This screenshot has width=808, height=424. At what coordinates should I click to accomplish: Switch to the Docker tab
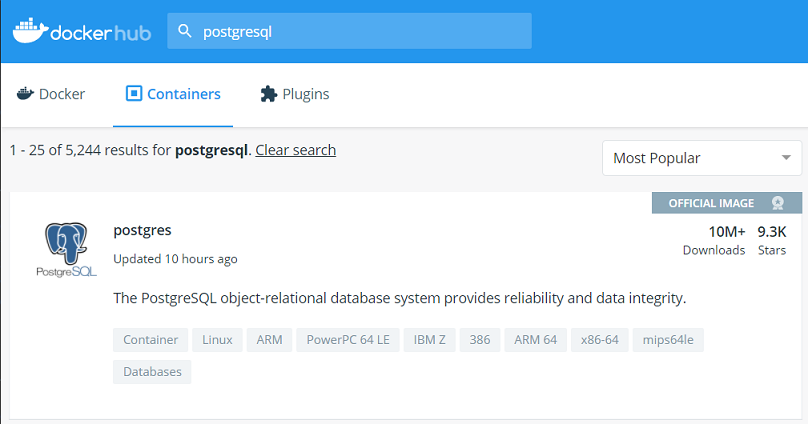[50, 94]
